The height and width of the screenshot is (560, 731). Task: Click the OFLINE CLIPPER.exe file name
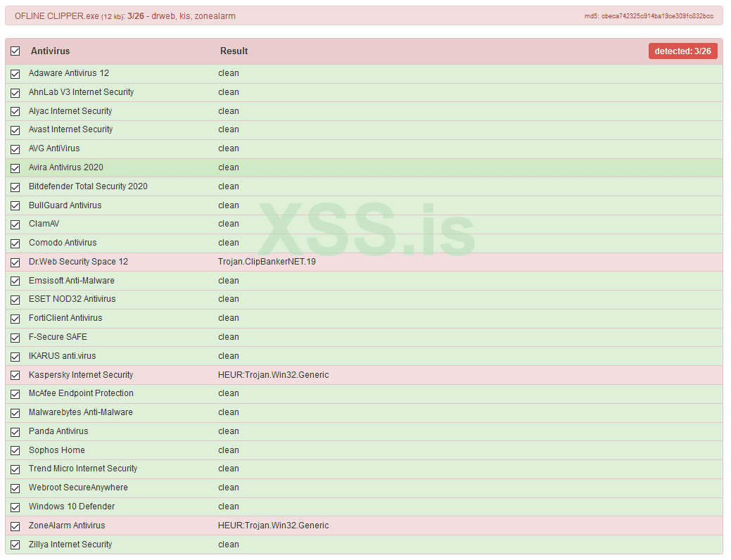56,16
